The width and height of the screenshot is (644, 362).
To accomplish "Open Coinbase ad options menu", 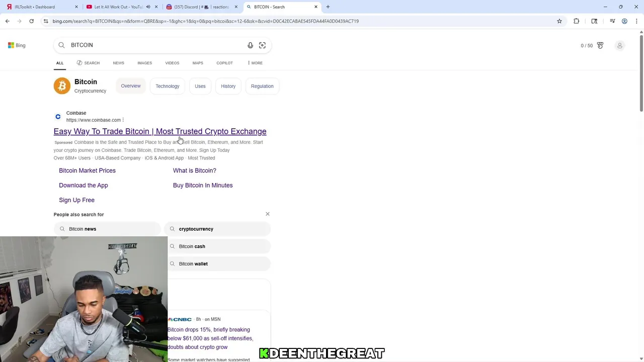I will point(123,120).
